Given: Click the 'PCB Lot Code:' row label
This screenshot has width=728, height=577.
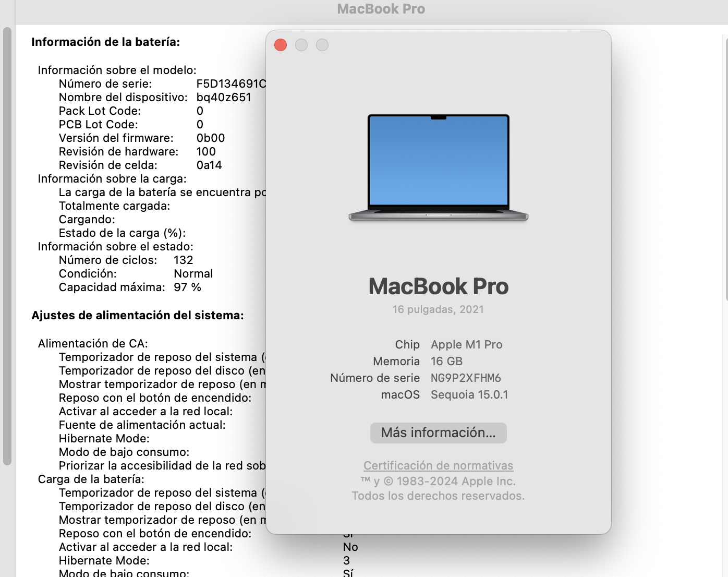Looking at the screenshot, I should click(99, 124).
